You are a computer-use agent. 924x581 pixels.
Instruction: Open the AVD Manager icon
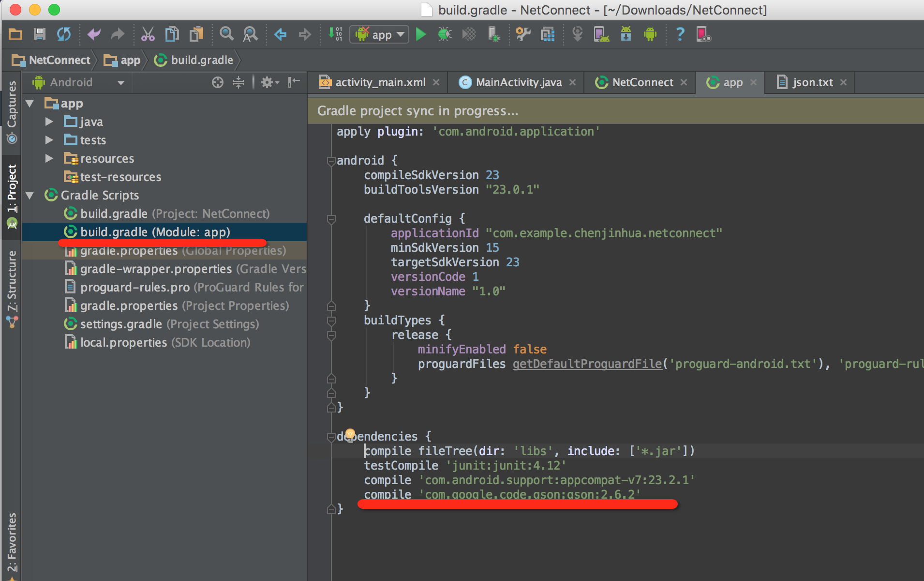click(601, 34)
